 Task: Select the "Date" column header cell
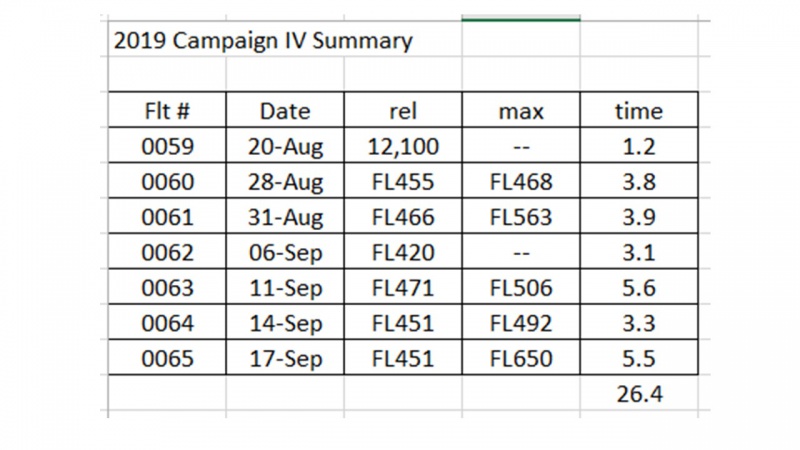(x=285, y=111)
